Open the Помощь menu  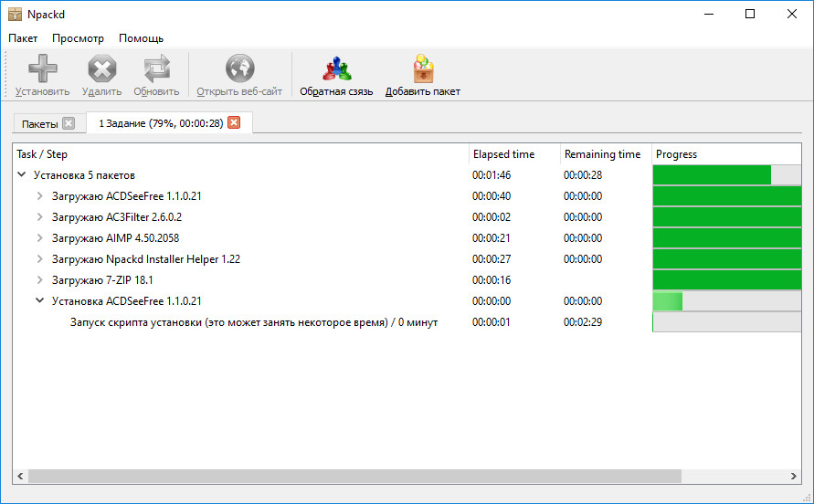pyautogui.click(x=142, y=38)
